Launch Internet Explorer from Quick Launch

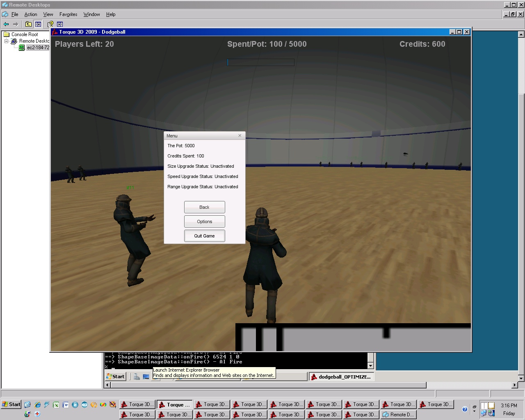pos(38,405)
